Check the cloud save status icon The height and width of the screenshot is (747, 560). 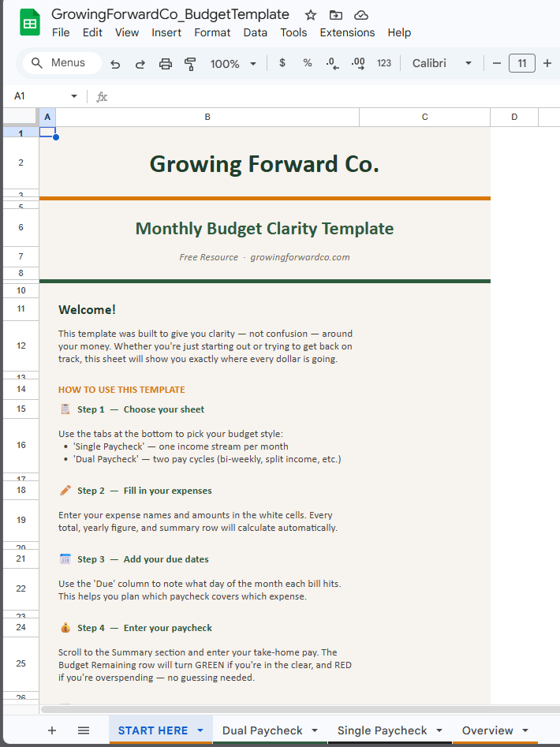point(361,15)
